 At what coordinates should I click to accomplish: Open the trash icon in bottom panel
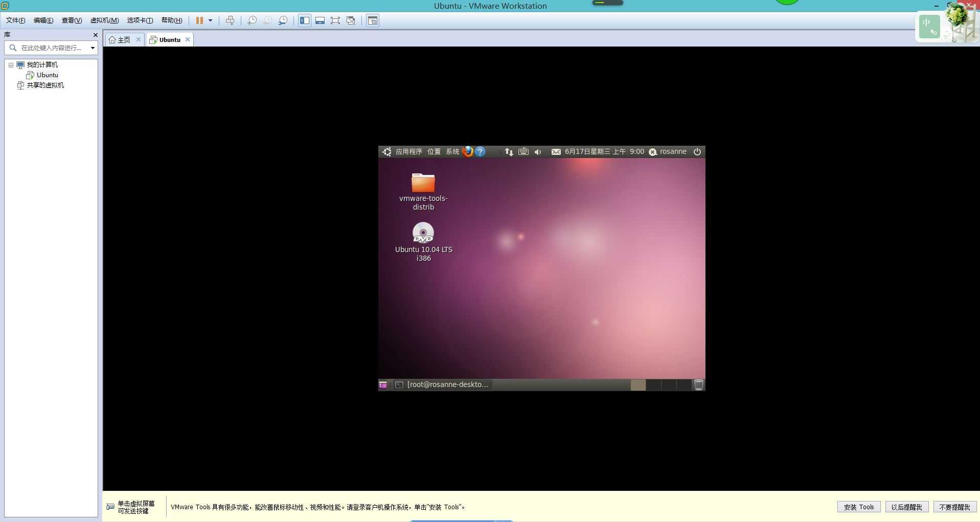click(x=698, y=384)
